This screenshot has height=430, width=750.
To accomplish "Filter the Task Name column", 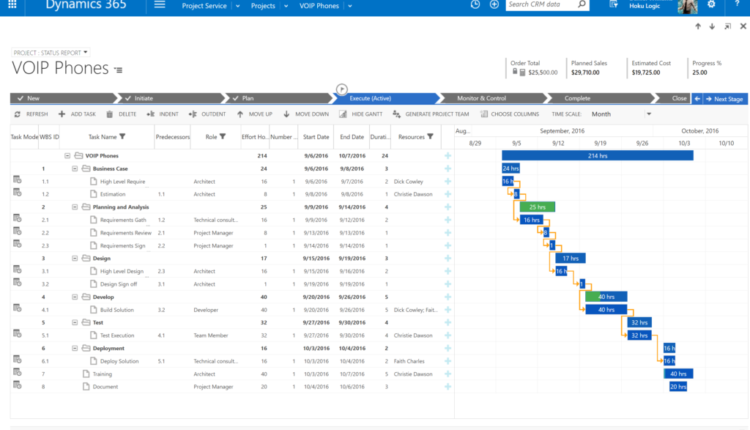I will (x=124, y=137).
